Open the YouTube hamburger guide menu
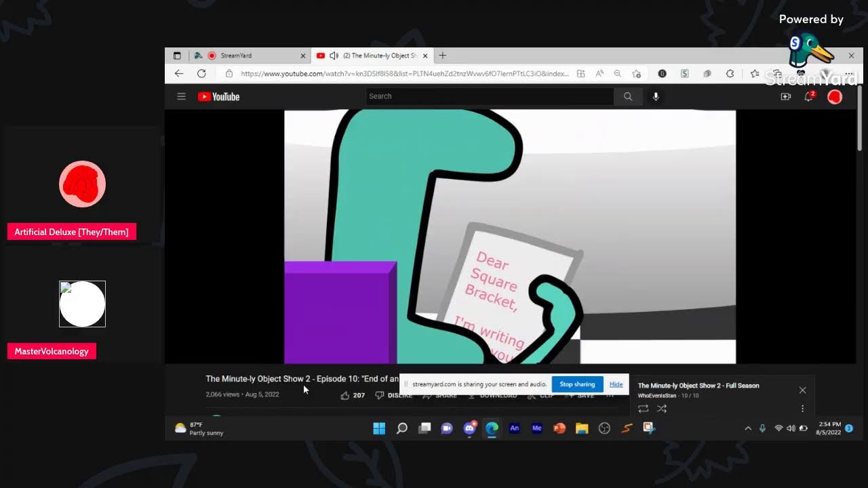Screen dimensions: 868x488 pyautogui.click(x=181, y=96)
